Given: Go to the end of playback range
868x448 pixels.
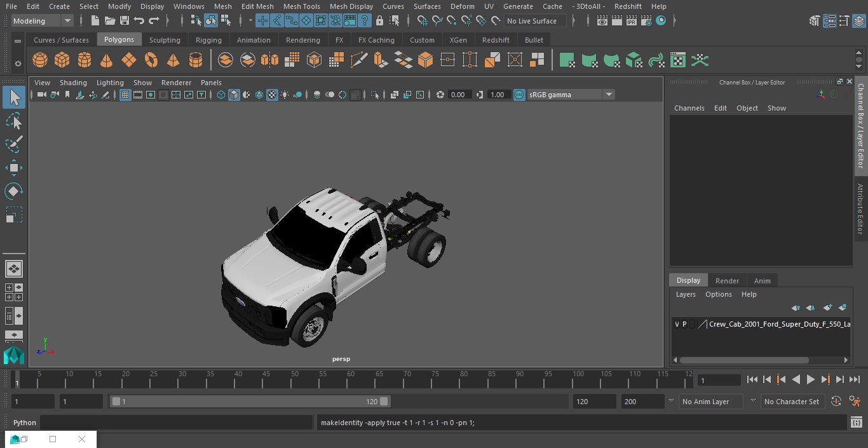Looking at the screenshot, I should coord(855,379).
